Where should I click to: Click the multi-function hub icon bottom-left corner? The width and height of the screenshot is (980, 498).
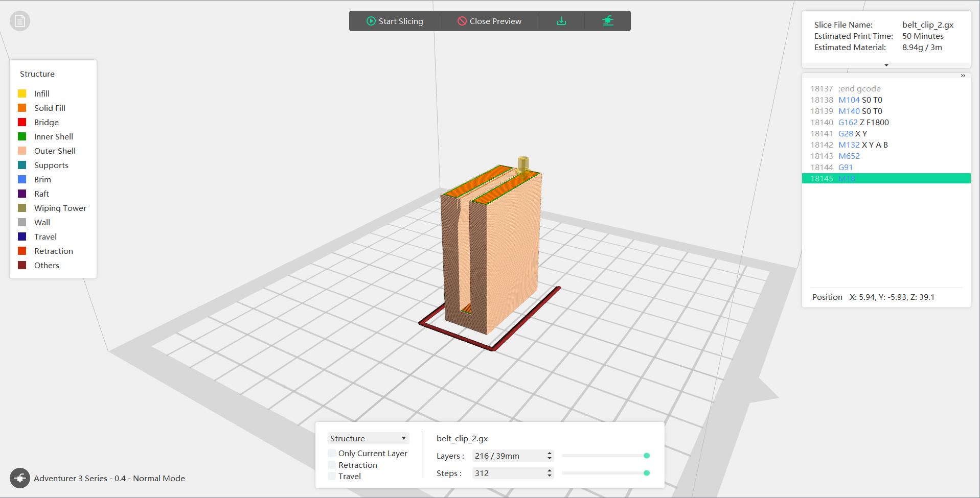click(19, 478)
